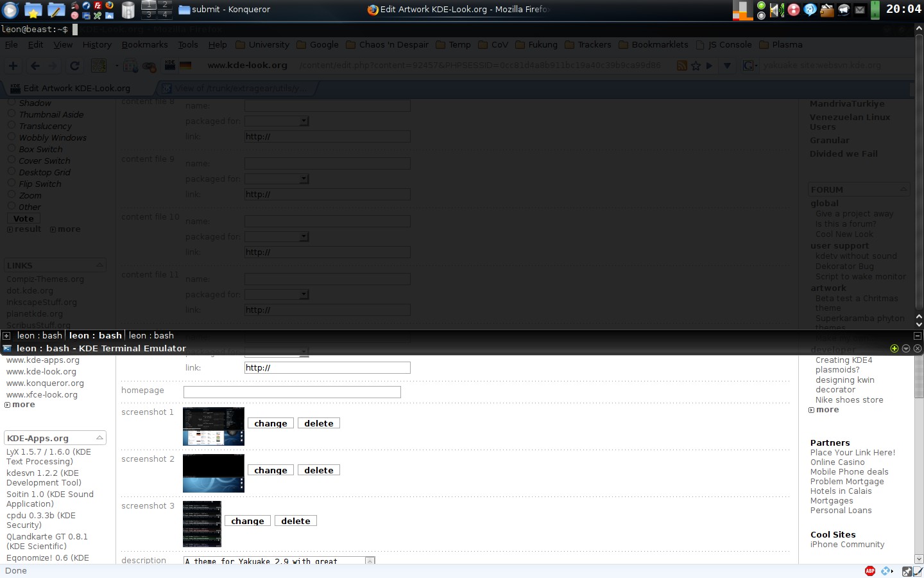Open the folder with pencil icon in panel
Image resolution: width=924 pixels, height=578 pixels.
pyautogui.click(x=56, y=10)
